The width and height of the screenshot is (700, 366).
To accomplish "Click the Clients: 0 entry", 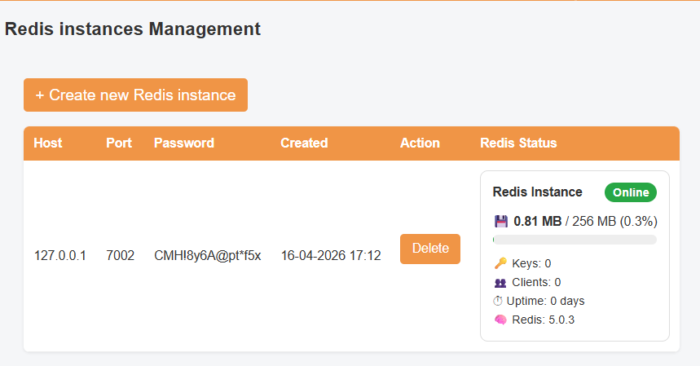I will [x=536, y=283].
